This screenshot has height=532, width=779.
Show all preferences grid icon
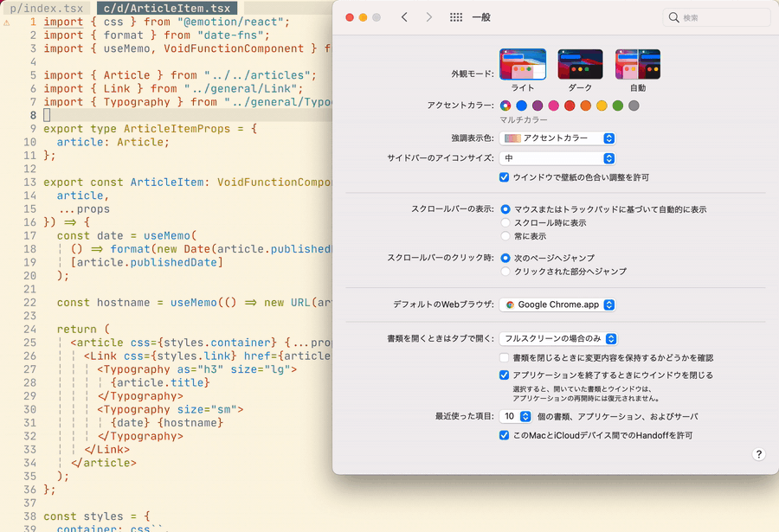[455, 17]
